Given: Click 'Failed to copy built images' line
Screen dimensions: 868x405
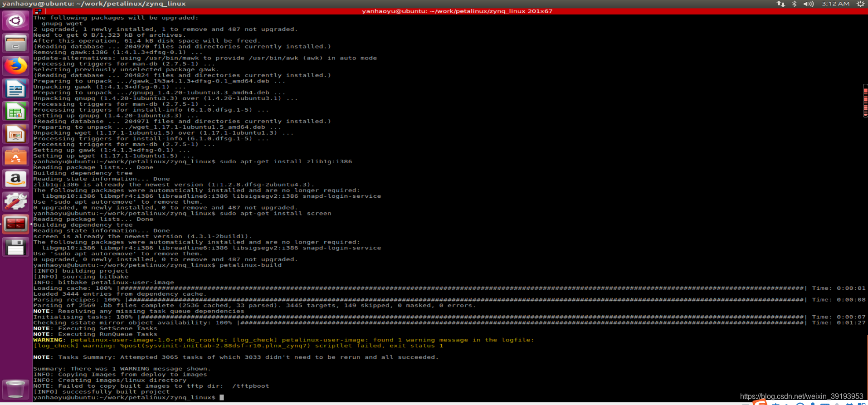Looking at the screenshot, I should pos(151,386).
